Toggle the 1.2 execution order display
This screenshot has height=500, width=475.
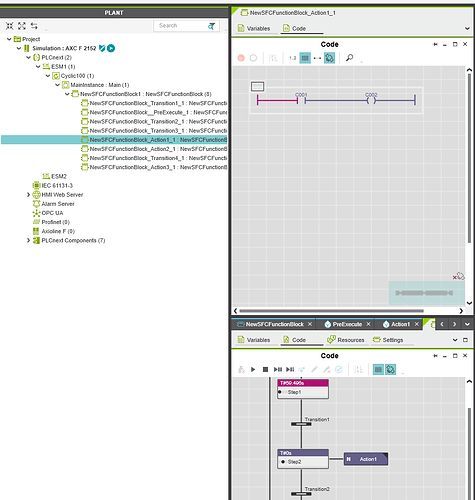(x=293, y=58)
